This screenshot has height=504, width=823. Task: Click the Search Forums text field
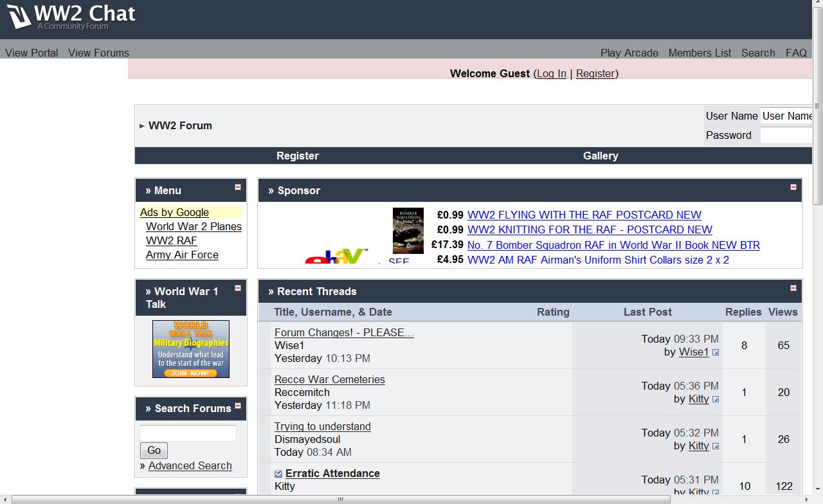pyautogui.click(x=188, y=433)
